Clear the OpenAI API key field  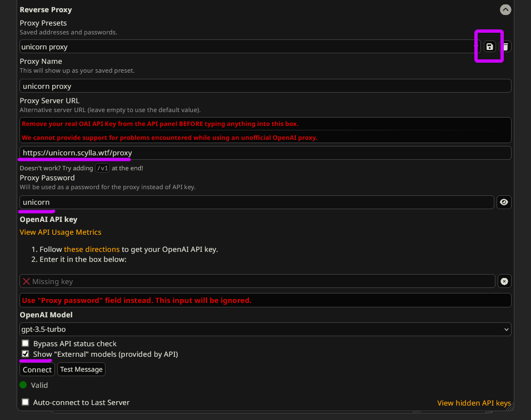click(x=504, y=281)
